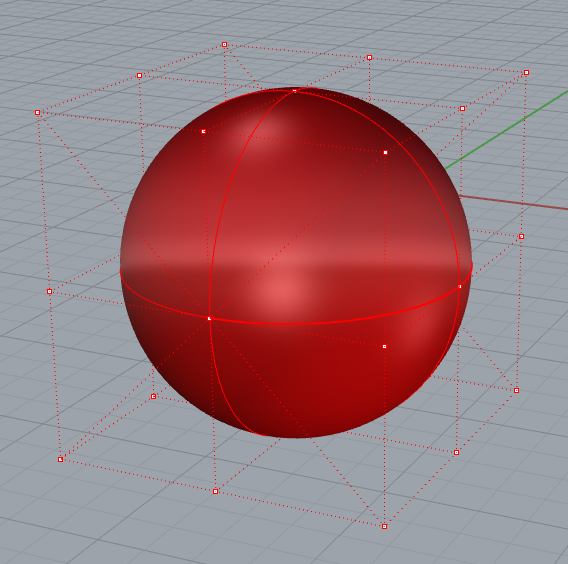This screenshot has height=564, width=568.
Task: Select the mid-height control point on front-right cage edge
Action: point(384,346)
